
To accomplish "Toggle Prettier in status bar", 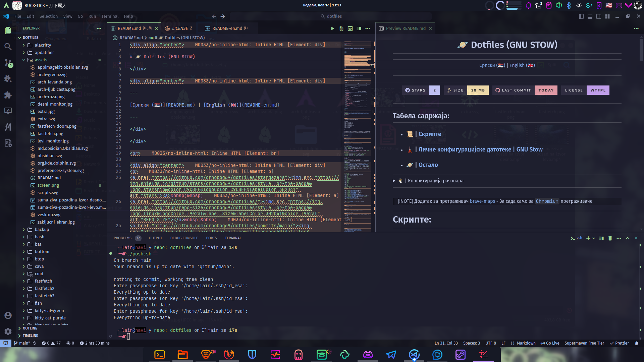I will (619, 343).
